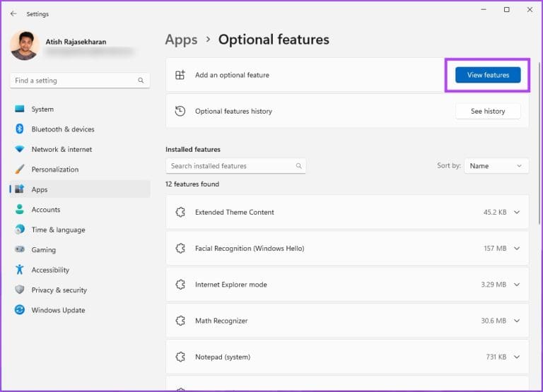The image size is (543, 392).
Task: Click the Bluetooth & devices icon
Action: pos(19,129)
